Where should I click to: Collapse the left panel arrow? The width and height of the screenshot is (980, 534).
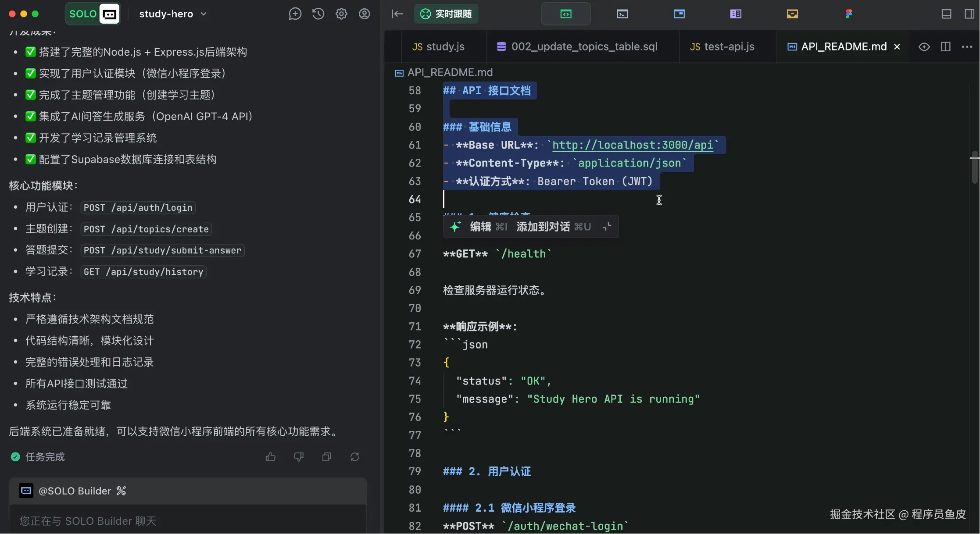click(397, 14)
